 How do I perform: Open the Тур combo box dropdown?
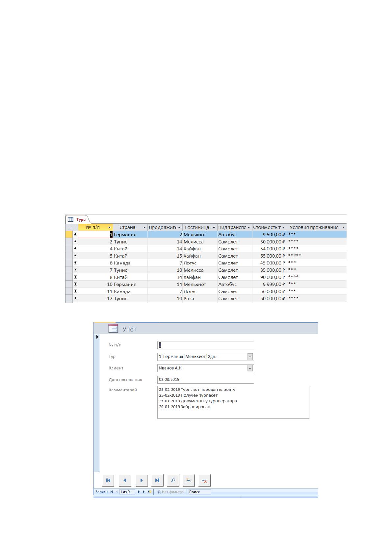[250, 357]
